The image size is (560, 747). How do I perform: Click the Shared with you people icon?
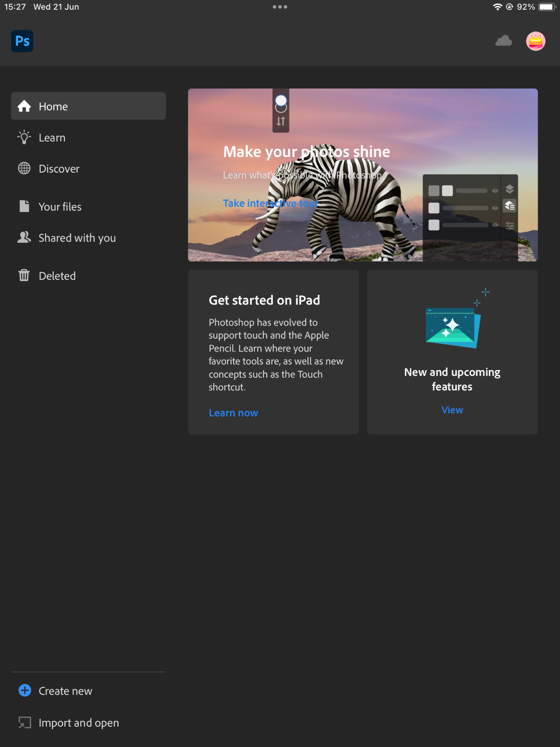[24, 238]
